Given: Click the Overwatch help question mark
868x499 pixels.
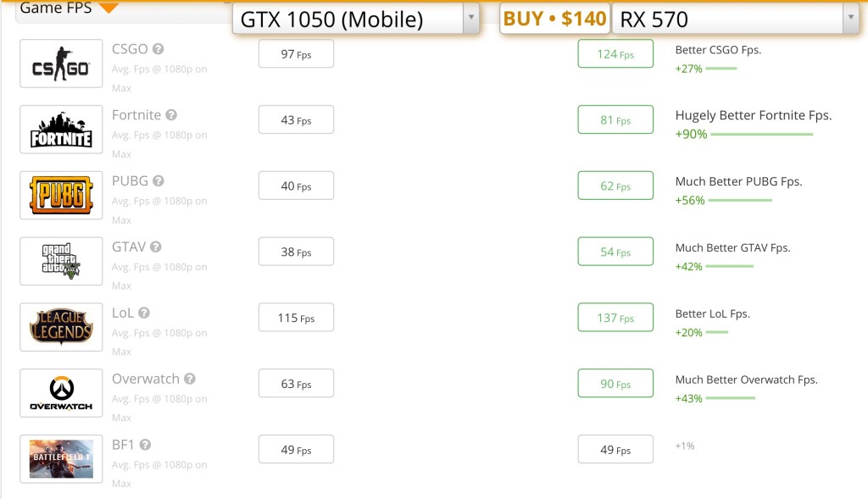Looking at the screenshot, I should pos(190,380).
